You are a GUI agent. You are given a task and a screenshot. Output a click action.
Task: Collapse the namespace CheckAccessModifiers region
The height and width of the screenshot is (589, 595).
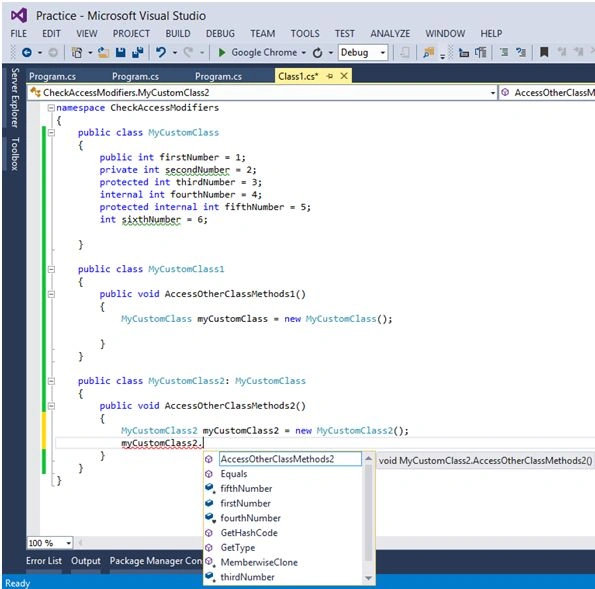point(51,108)
